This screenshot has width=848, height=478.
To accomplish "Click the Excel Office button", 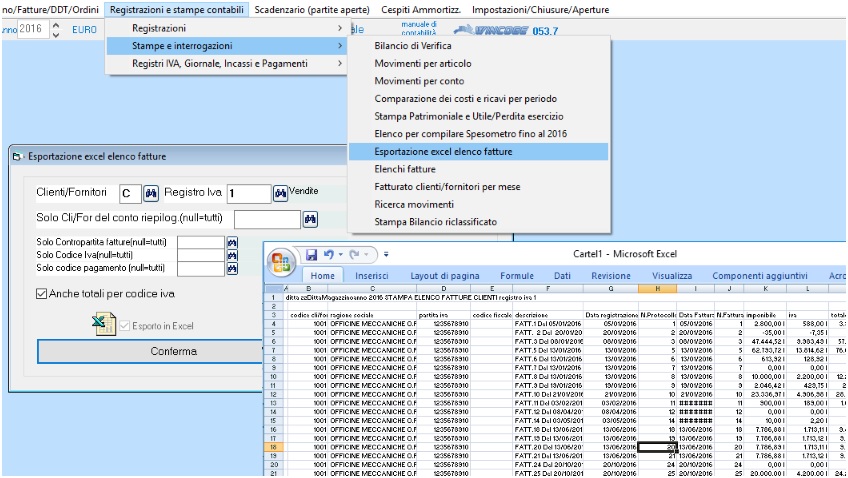I will point(281,262).
